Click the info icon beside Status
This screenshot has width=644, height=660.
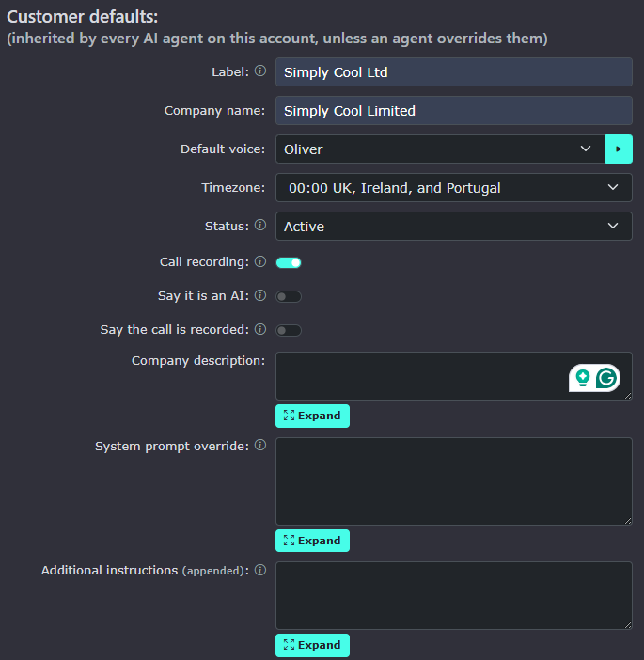click(260, 225)
